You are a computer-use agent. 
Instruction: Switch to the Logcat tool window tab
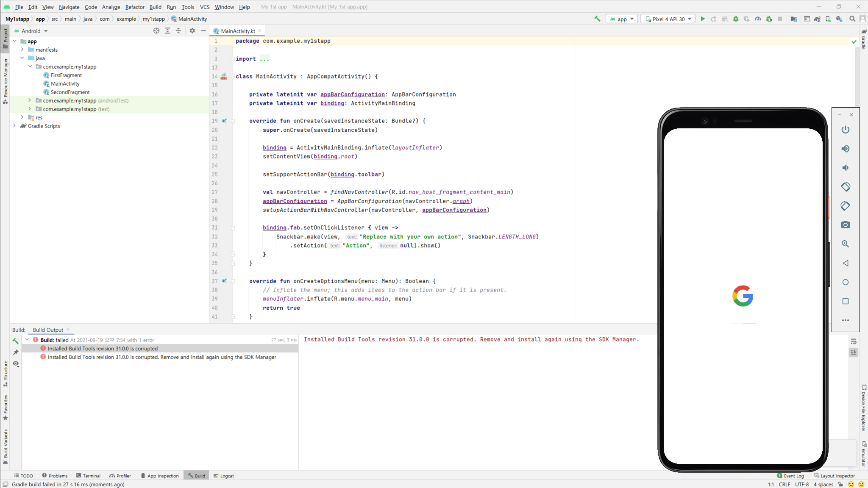[x=223, y=476]
